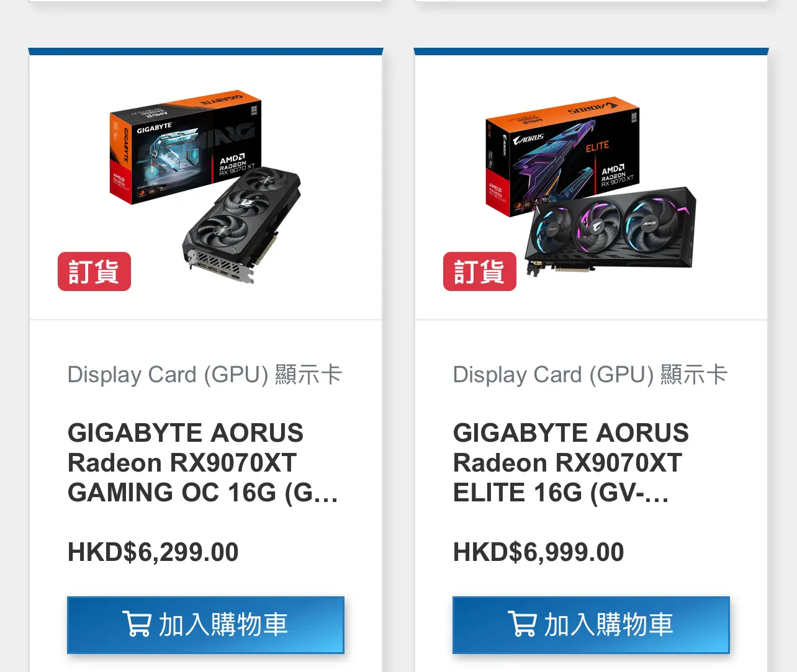
Task: Select Display Card category above GAMING OC
Action: coord(205,375)
